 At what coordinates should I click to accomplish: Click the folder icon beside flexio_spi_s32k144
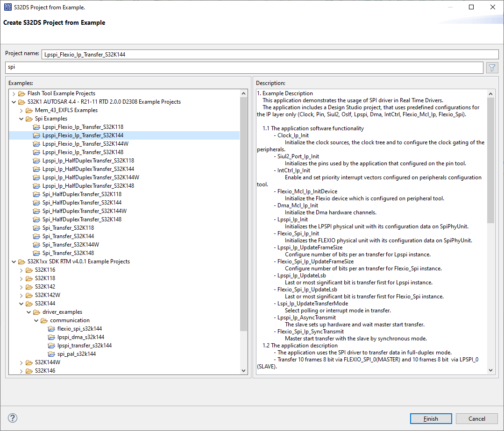51,328
